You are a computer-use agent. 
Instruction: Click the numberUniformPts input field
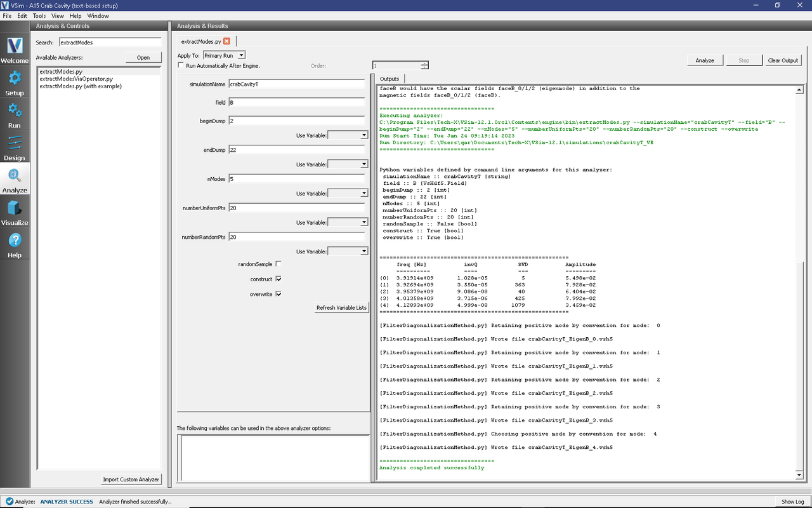click(x=296, y=208)
